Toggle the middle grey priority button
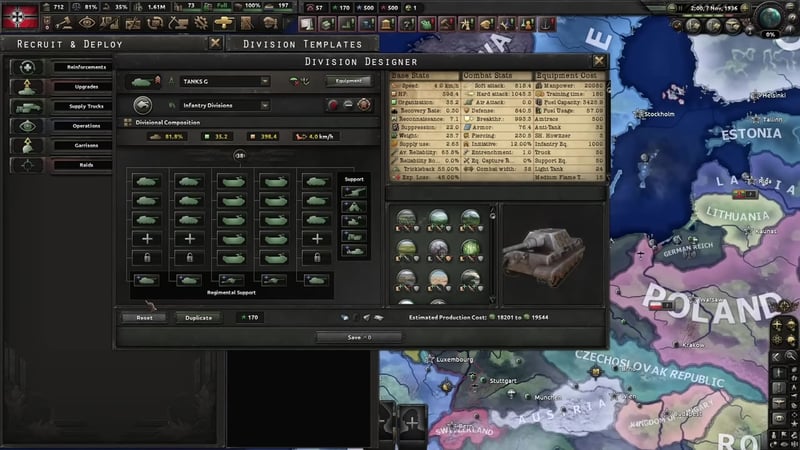Viewport: 800px width, 450px height. coord(348,105)
